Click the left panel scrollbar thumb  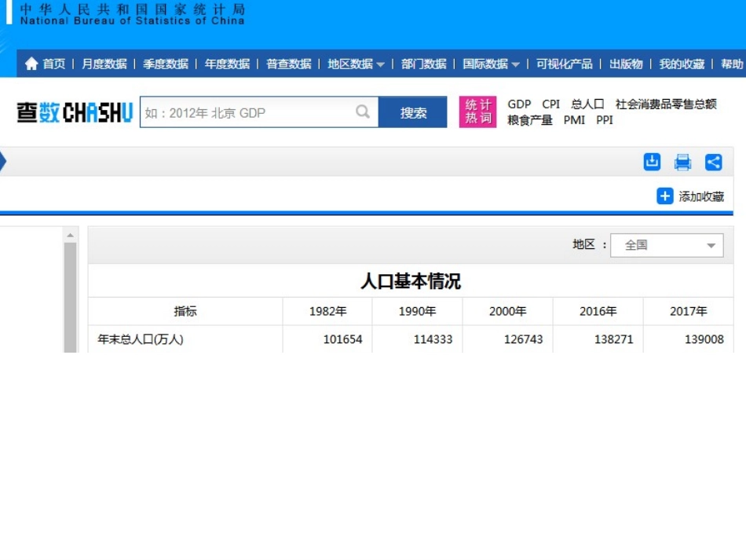71,298
